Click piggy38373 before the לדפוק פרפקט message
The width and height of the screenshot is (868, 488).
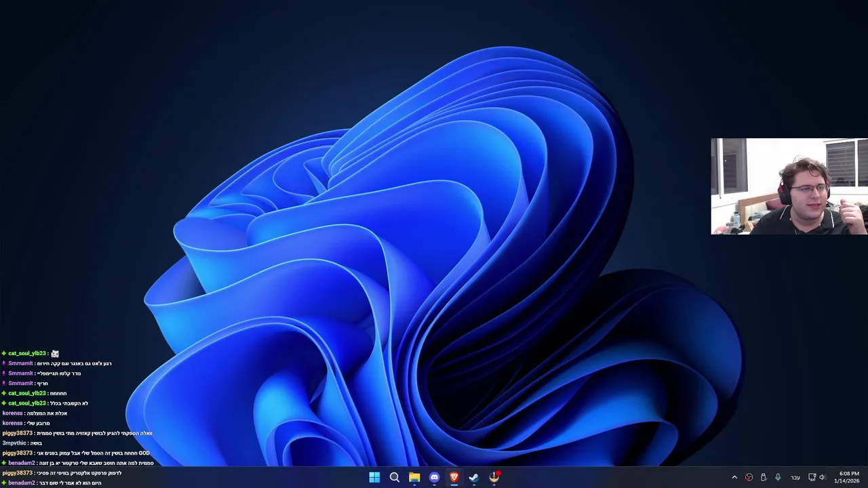click(x=17, y=473)
